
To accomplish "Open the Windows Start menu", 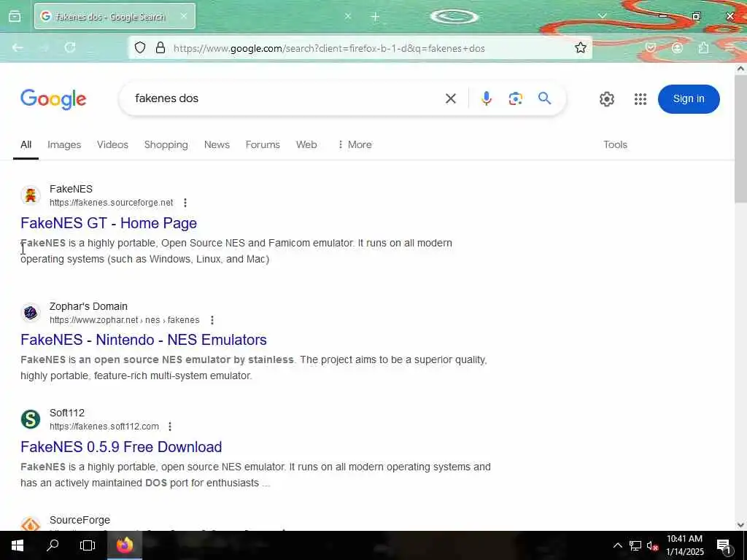I will tap(18, 545).
